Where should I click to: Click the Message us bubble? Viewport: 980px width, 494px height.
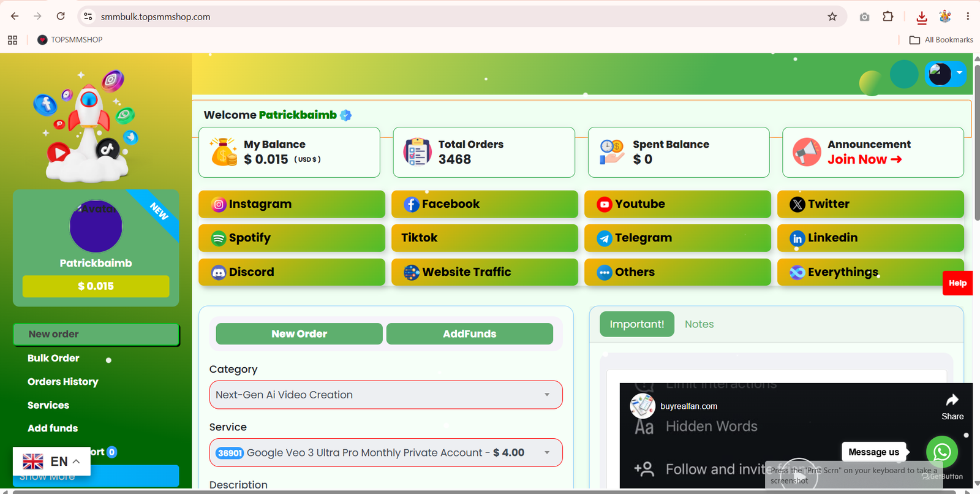coord(874,452)
